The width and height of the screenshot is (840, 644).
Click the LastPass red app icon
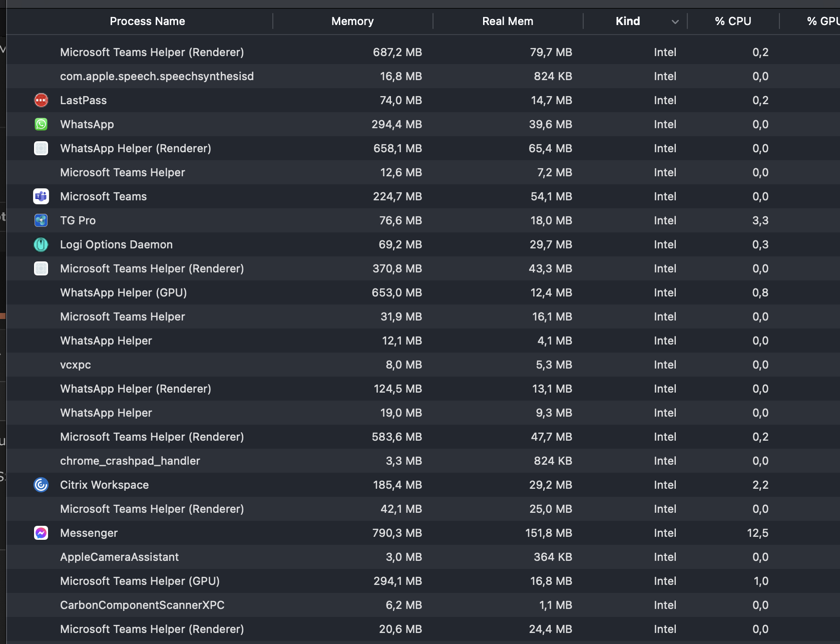click(41, 100)
